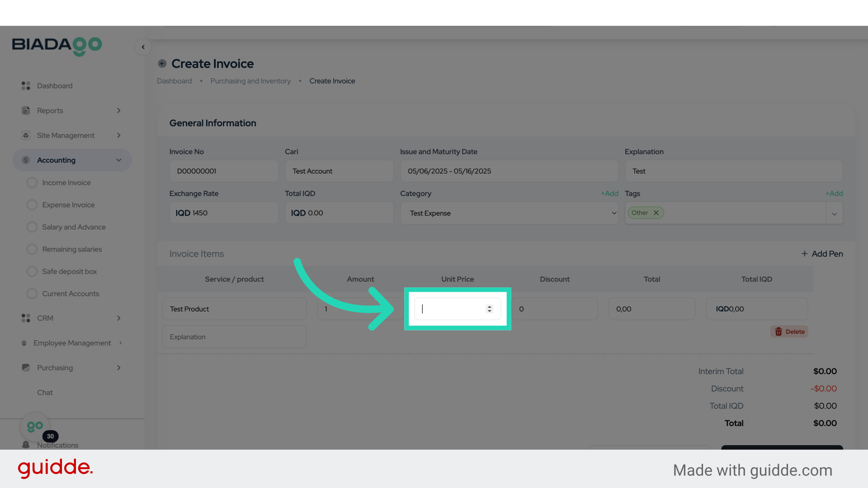
Task: Expand the Tags dropdown arrow
Action: click(834, 214)
